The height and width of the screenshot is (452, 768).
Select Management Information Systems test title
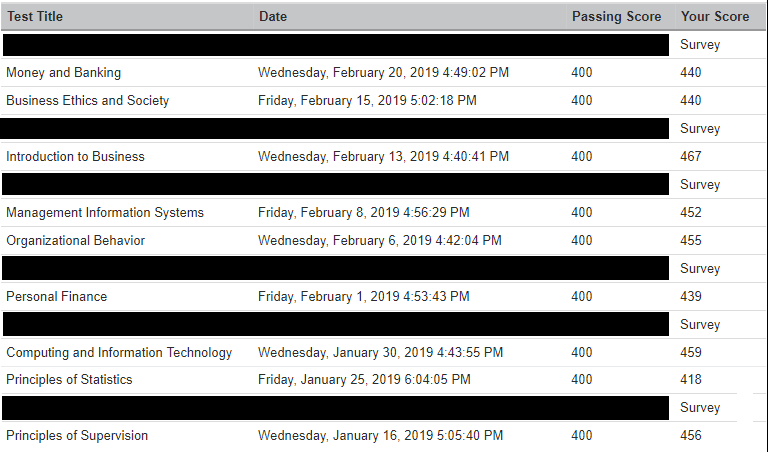105,212
